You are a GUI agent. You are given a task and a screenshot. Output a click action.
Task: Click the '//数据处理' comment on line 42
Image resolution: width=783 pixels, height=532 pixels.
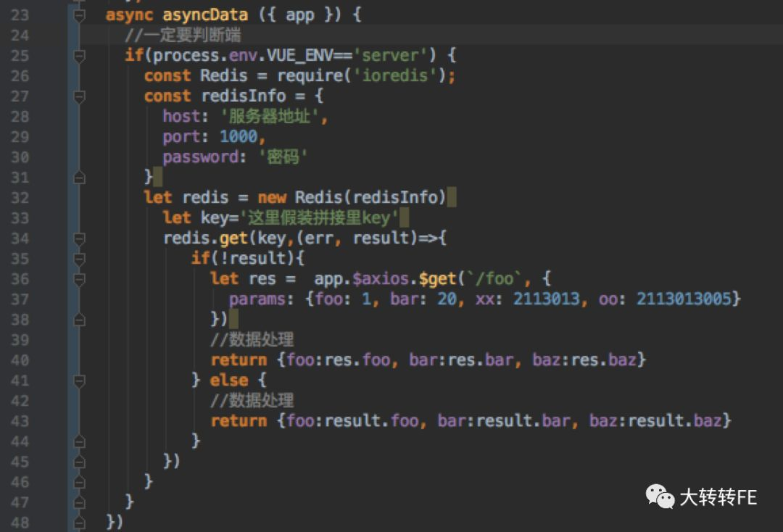pos(252,401)
